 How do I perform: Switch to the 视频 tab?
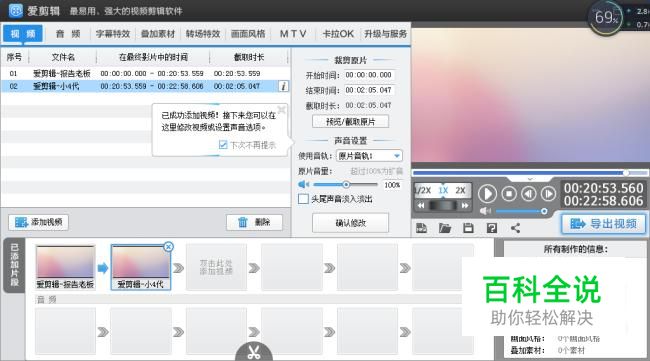coord(23,34)
